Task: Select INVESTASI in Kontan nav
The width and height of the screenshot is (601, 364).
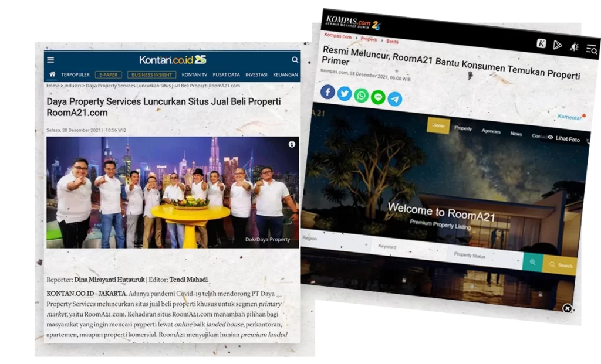Action: [x=256, y=74]
